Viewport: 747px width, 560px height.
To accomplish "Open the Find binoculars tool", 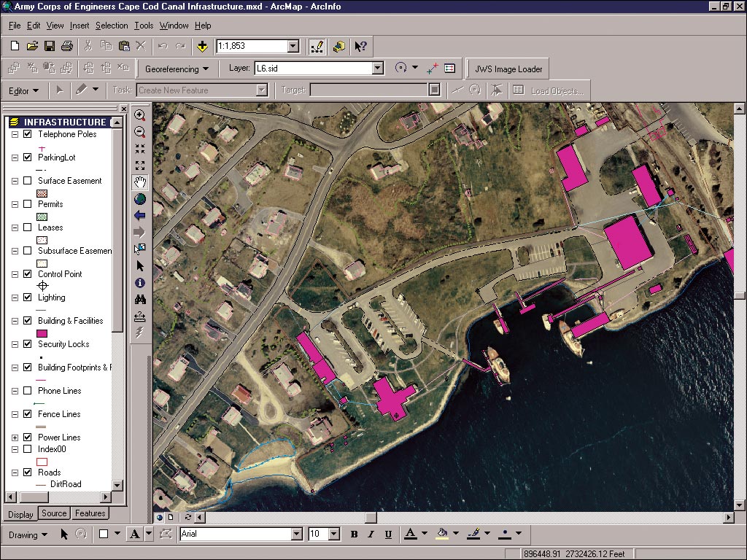I will pyautogui.click(x=139, y=300).
